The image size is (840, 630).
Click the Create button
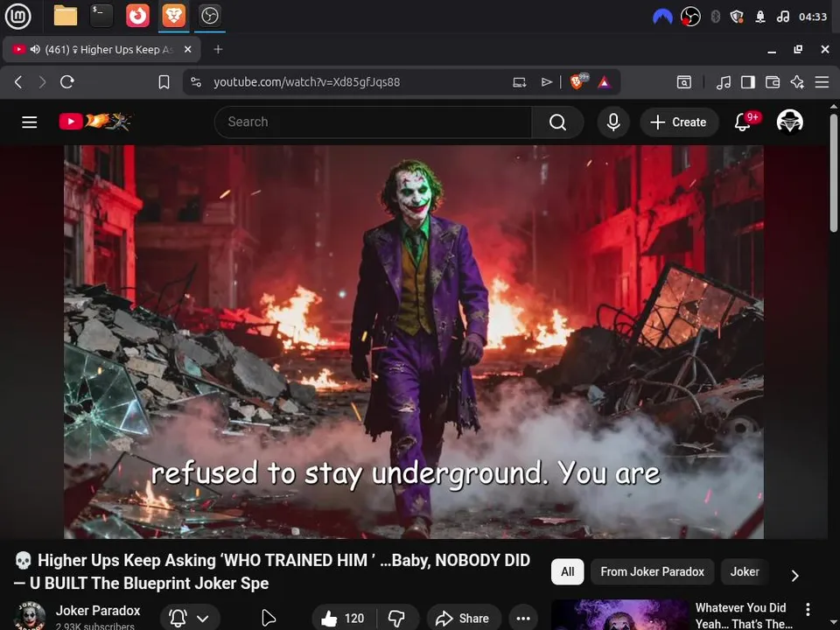679,122
